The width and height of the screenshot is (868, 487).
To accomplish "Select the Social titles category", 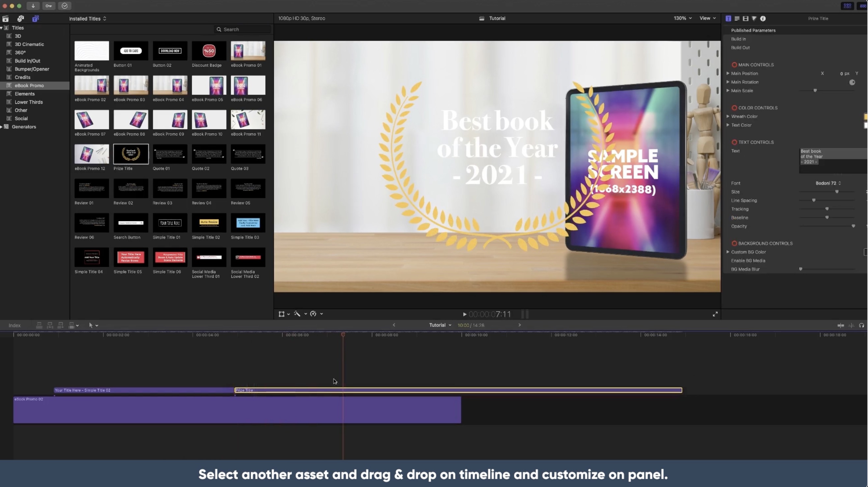I will [x=21, y=118].
